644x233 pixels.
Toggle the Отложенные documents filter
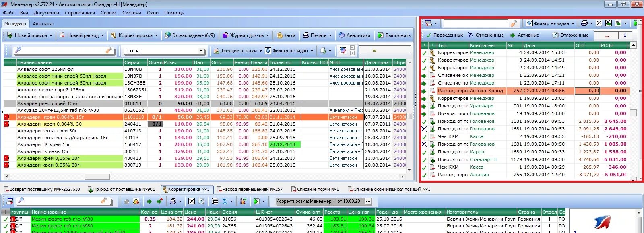(570, 35)
